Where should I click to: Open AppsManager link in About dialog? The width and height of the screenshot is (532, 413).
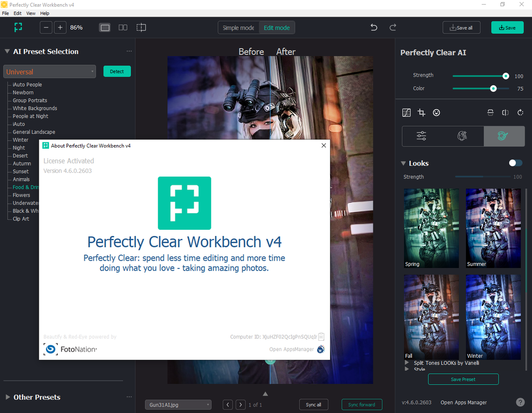pos(291,350)
